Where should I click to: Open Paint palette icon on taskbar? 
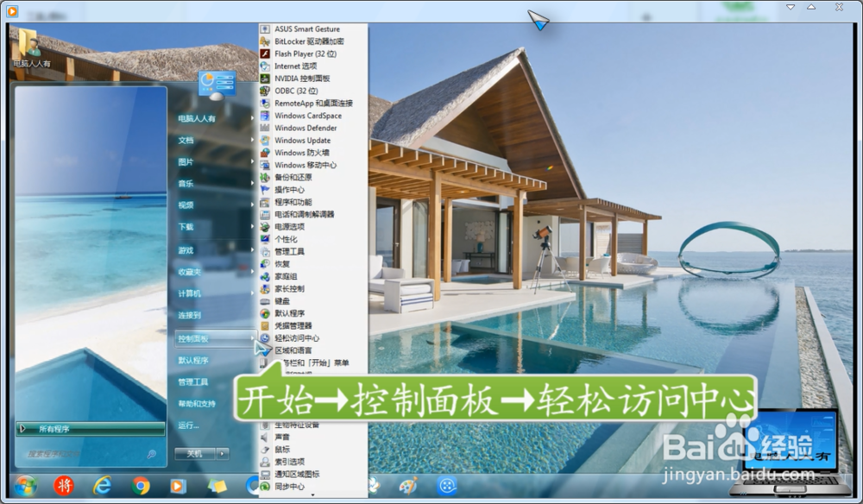coord(408,486)
